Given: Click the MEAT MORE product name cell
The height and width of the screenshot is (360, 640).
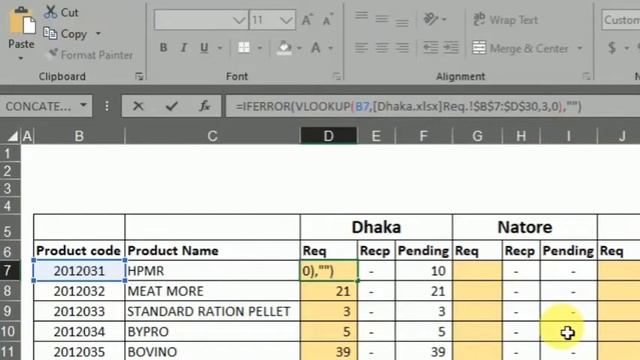Looking at the screenshot, I should pos(213,291).
